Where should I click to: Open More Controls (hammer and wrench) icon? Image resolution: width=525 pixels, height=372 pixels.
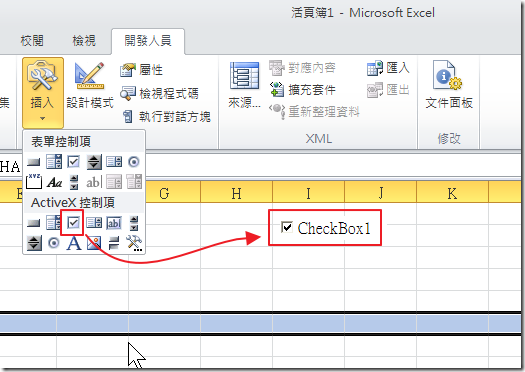[x=134, y=243]
